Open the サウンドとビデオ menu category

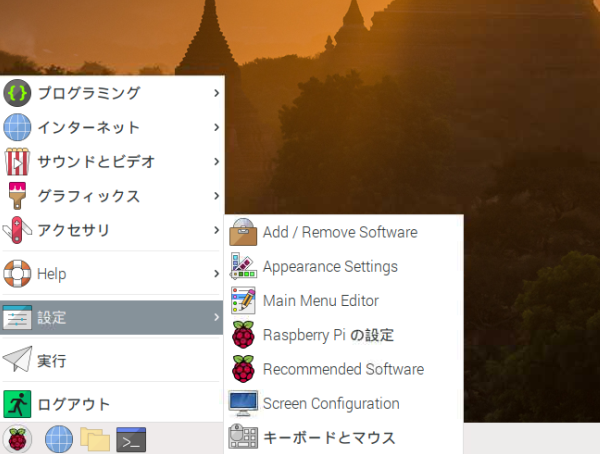pos(112,162)
